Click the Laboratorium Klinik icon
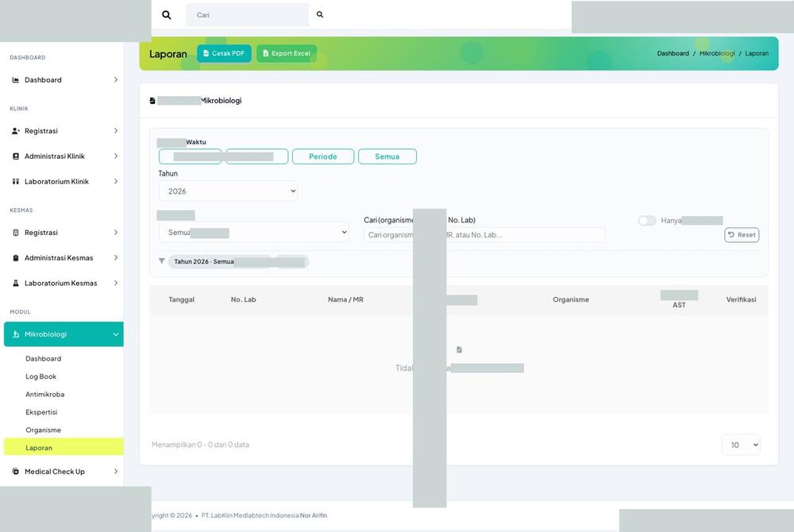 (x=16, y=182)
